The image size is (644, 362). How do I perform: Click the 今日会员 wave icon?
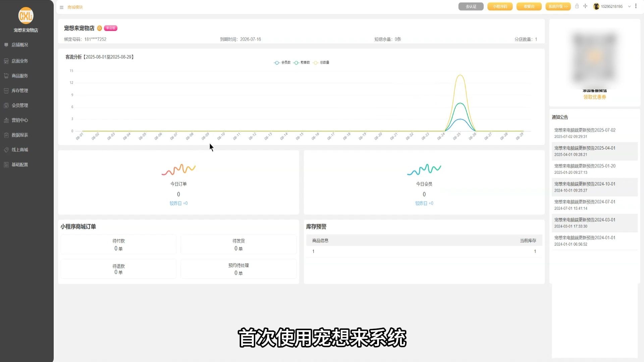point(424,169)
